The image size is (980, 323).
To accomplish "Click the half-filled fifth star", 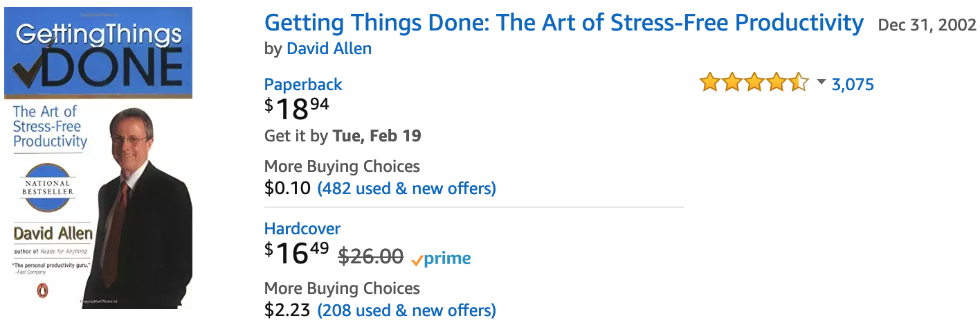I will pos(798,82).
